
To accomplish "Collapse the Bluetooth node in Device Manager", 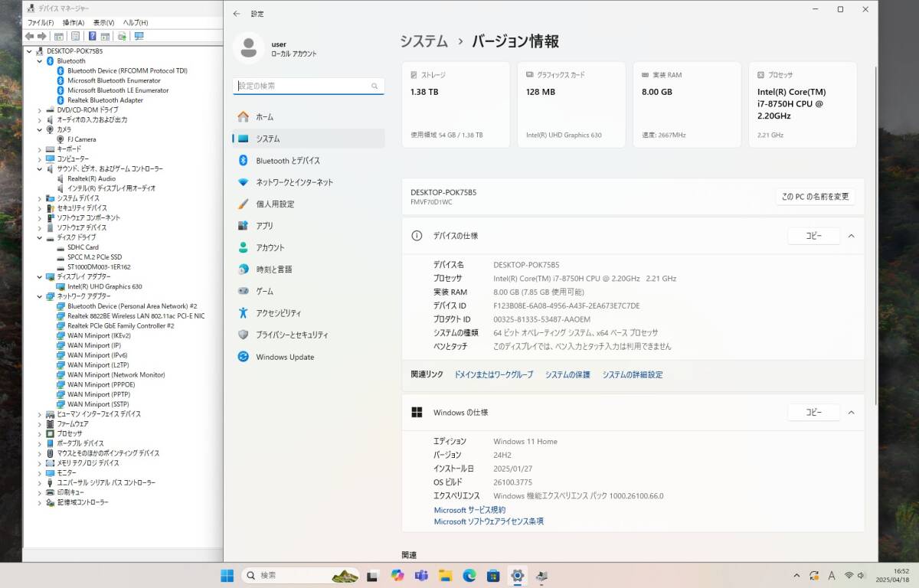I will coord(40,61).
